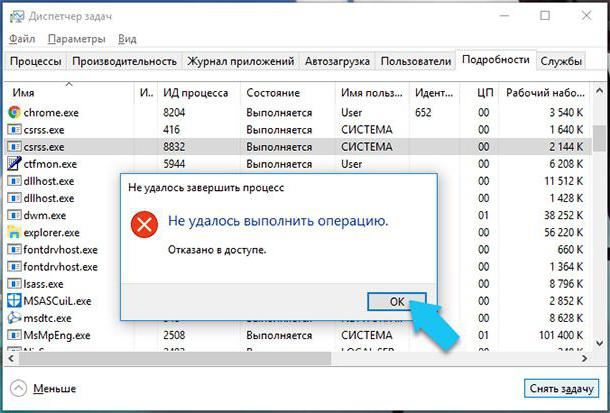This screenshot has height=413, width=610.
Task: Open the Вид menu
Action: coord(127,39)
